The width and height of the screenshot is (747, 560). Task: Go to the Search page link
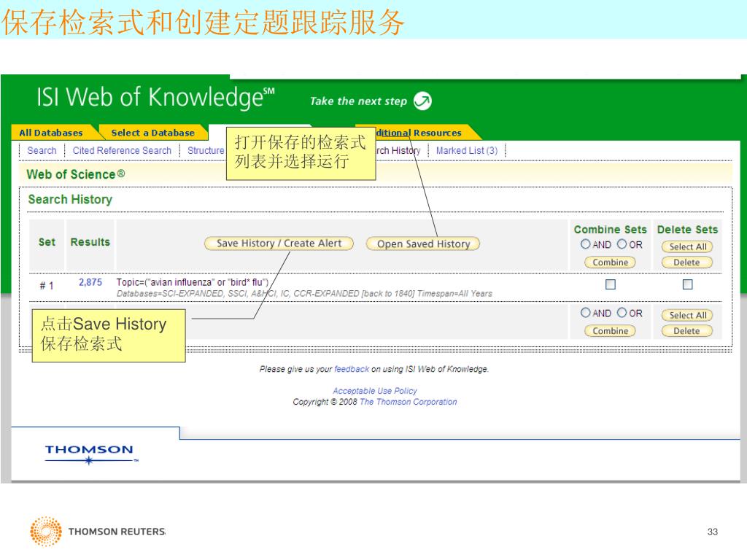tap(42, 150)
